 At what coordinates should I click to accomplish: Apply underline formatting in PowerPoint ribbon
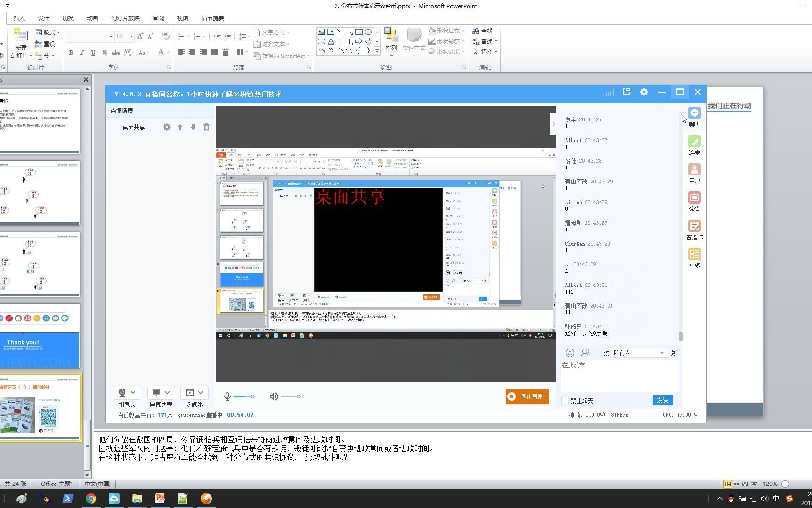93,53
